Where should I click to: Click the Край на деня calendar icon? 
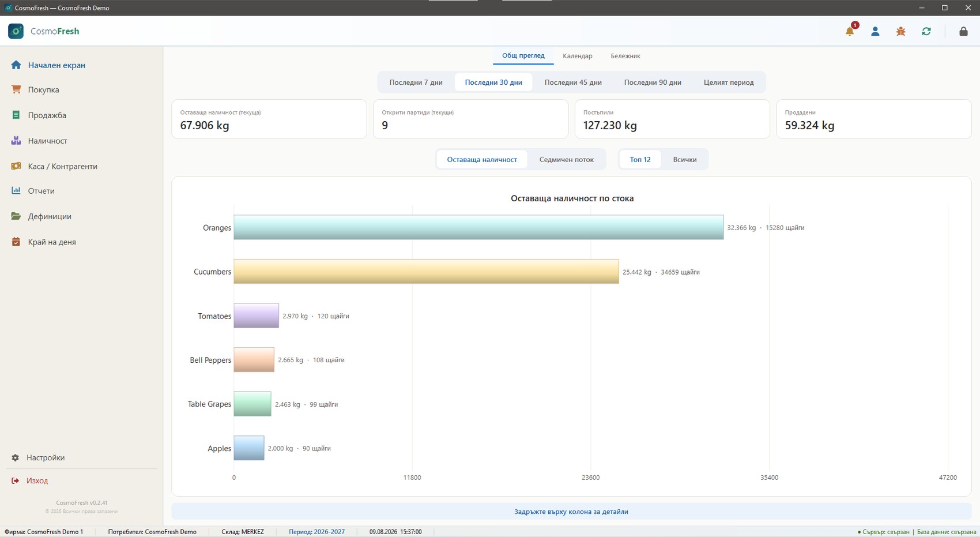(x=16, y=242)
